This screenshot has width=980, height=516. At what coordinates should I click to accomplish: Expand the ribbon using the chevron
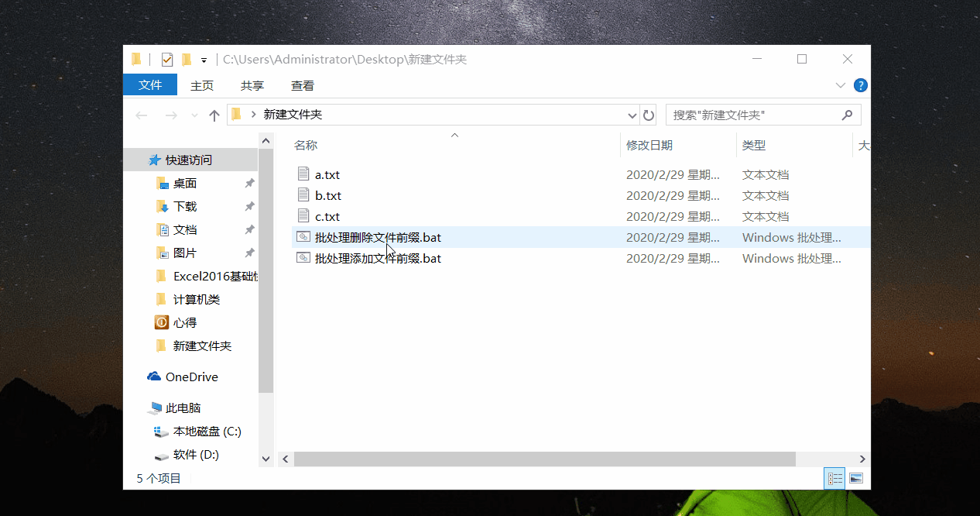[x=841, y=85]
